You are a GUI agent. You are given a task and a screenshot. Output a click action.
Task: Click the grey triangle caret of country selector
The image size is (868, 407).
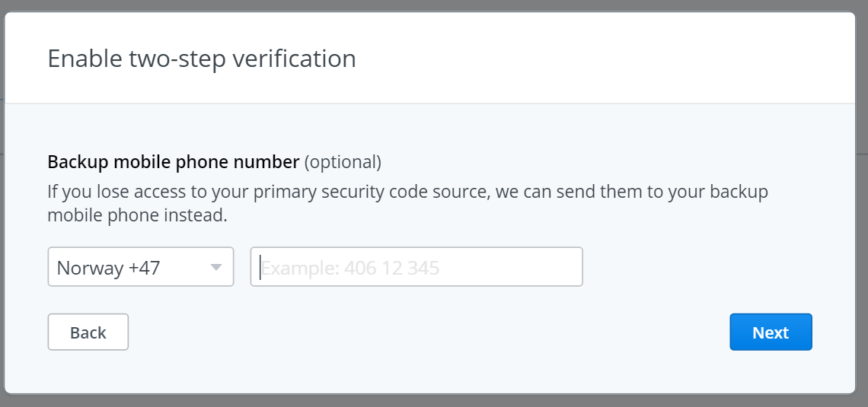(x=216, y=268)
